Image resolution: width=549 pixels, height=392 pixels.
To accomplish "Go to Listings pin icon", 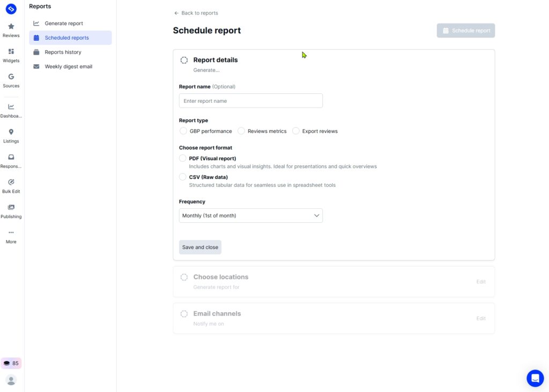I will [11, 132].
